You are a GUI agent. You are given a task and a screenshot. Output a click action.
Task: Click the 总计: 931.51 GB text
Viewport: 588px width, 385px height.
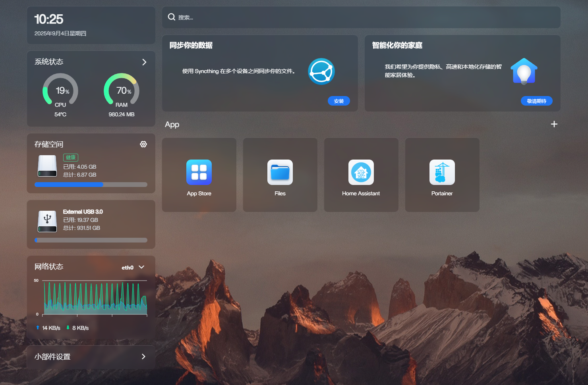(x=82, y=228)
